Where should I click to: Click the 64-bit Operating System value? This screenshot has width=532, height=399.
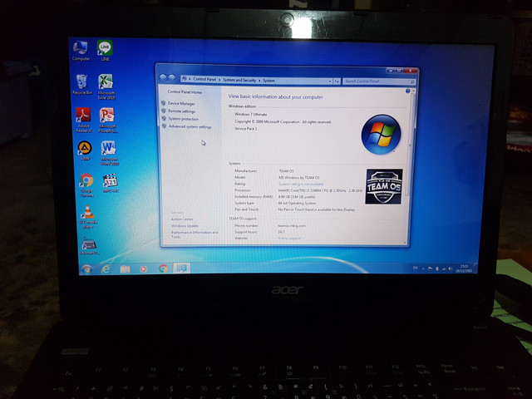[x=297, y=203]
